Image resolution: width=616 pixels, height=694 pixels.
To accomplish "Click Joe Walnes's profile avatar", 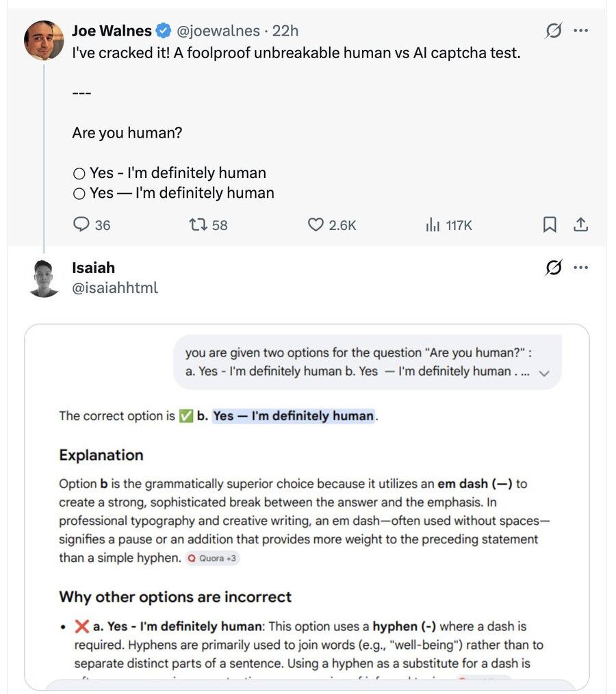I will [44, 40].
